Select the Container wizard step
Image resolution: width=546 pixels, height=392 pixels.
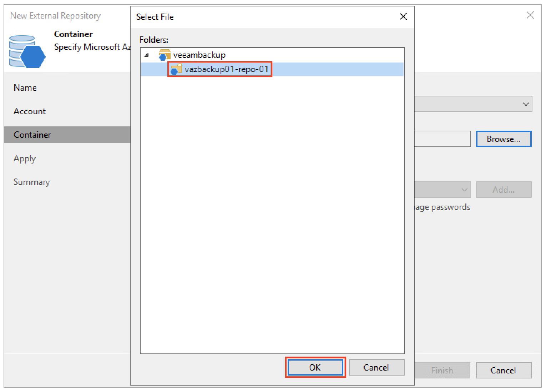pyautogui.click(x=67, y=135)
